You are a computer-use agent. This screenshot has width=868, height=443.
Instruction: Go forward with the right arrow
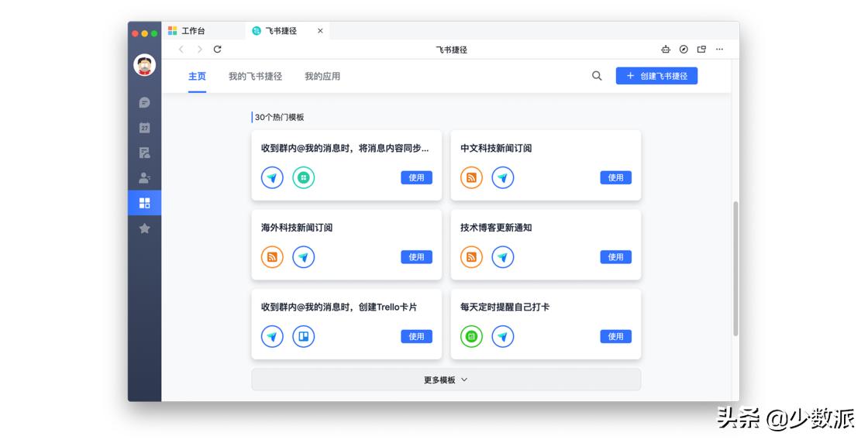point(199,50)
